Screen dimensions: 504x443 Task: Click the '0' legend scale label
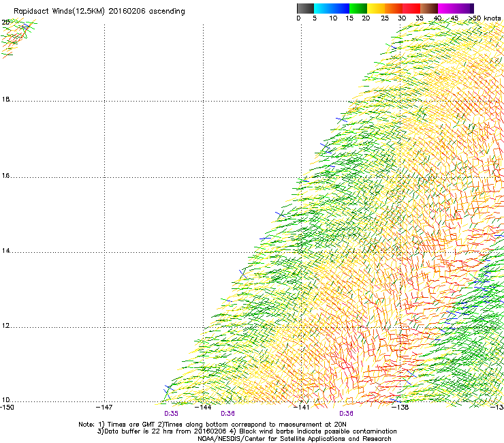(x=298, y=18)
